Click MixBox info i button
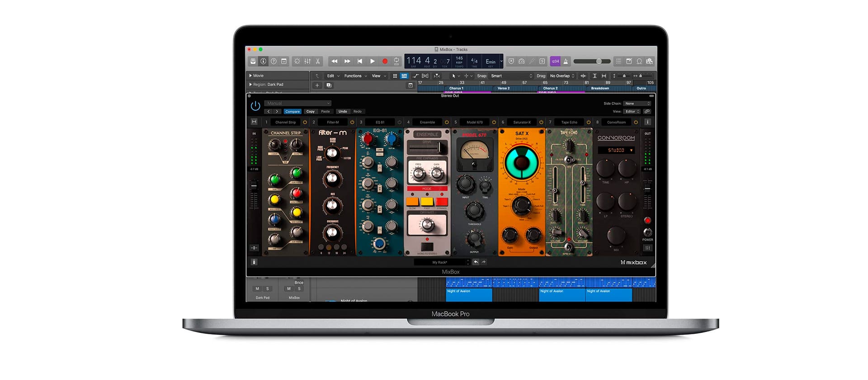This screenshot has width=868, height=380. coord(647,122)
